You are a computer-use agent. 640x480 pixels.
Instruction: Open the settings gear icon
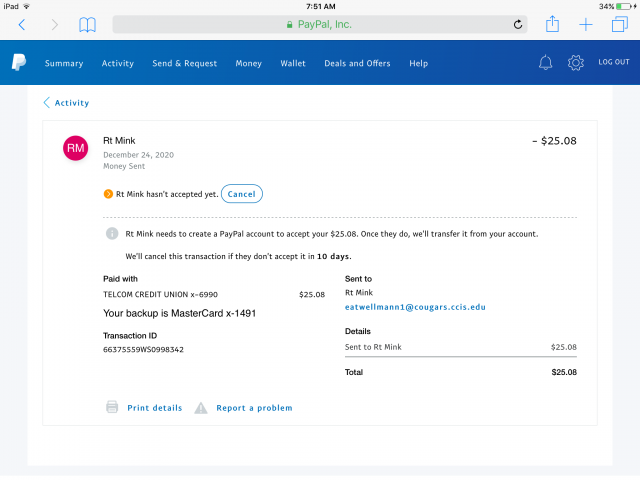pos(576,62)
